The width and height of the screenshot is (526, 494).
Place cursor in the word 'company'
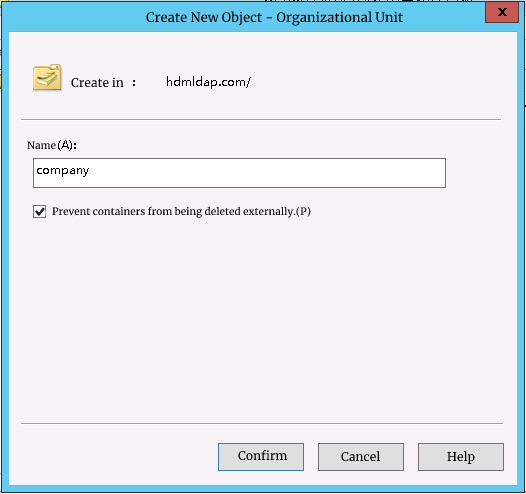(x=63, y=171)
